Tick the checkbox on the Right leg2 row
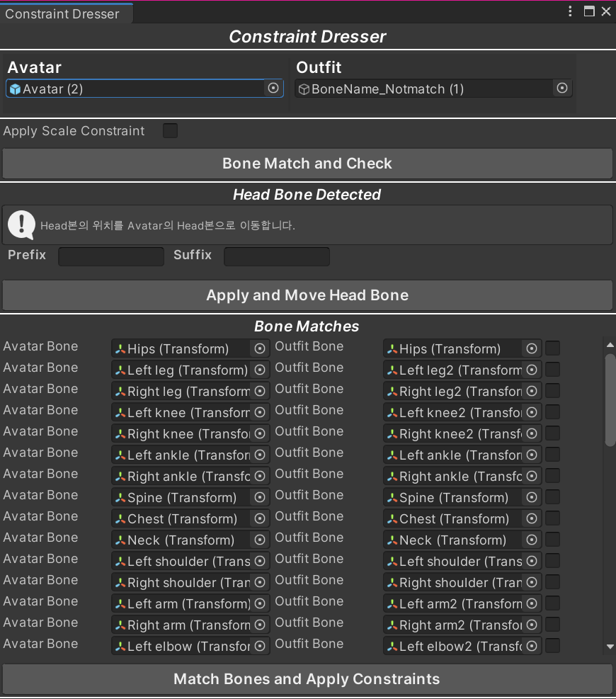This screenshot has width=616, height=699. (553, 391)
